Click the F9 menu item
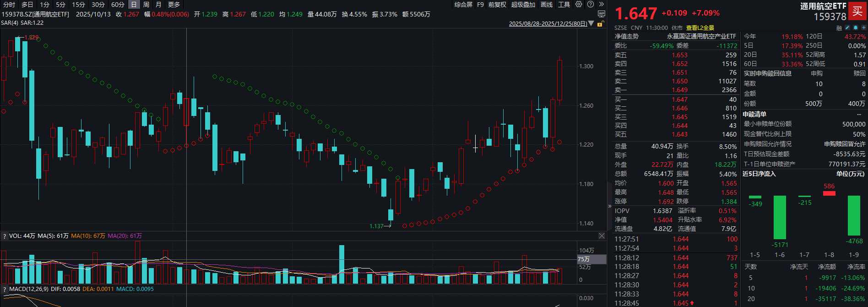This screenshot has width=868, height=307. pos(480,5)
